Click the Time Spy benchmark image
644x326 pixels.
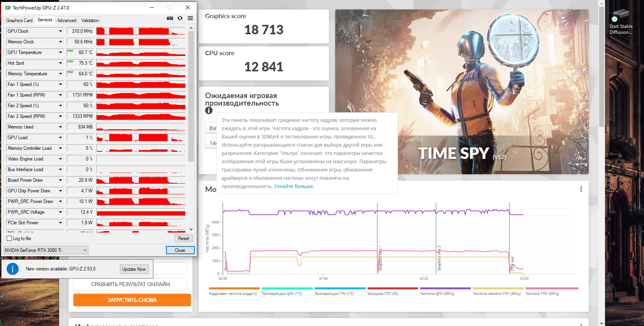[x=462, y=92]
